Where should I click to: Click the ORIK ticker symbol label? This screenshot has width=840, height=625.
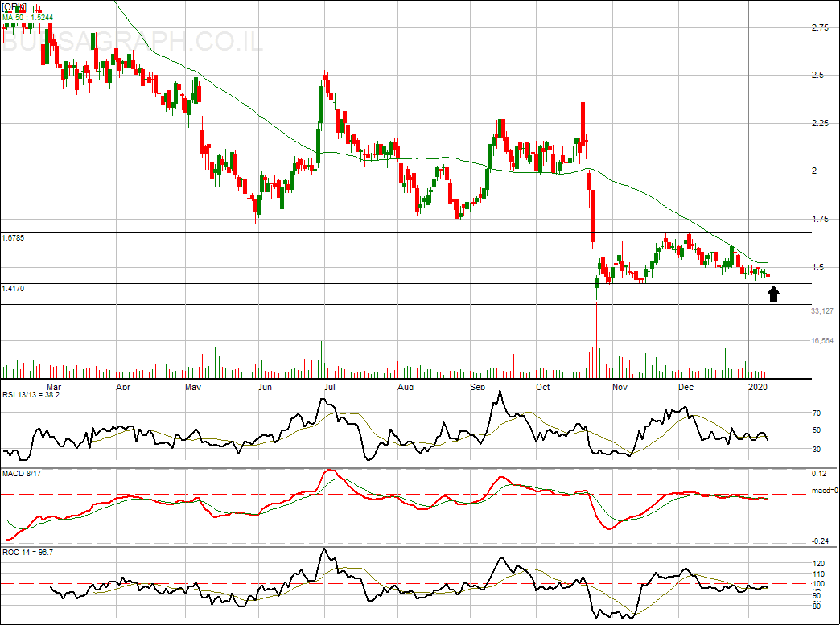(x=14, y=7)
